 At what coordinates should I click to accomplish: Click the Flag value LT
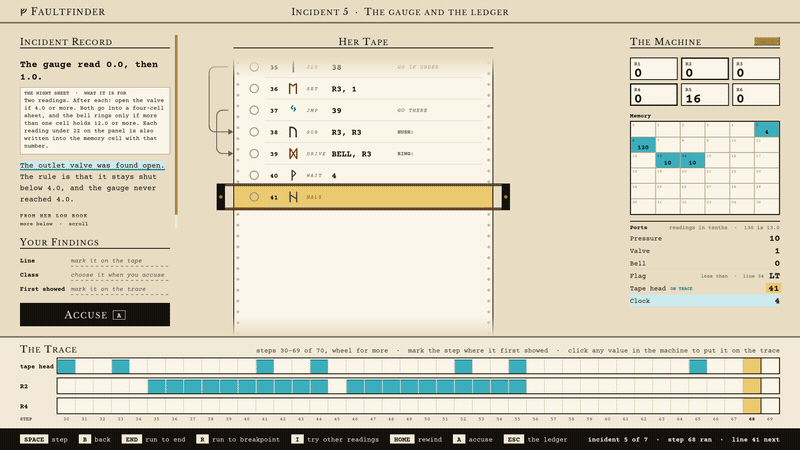tap(774, 276)
